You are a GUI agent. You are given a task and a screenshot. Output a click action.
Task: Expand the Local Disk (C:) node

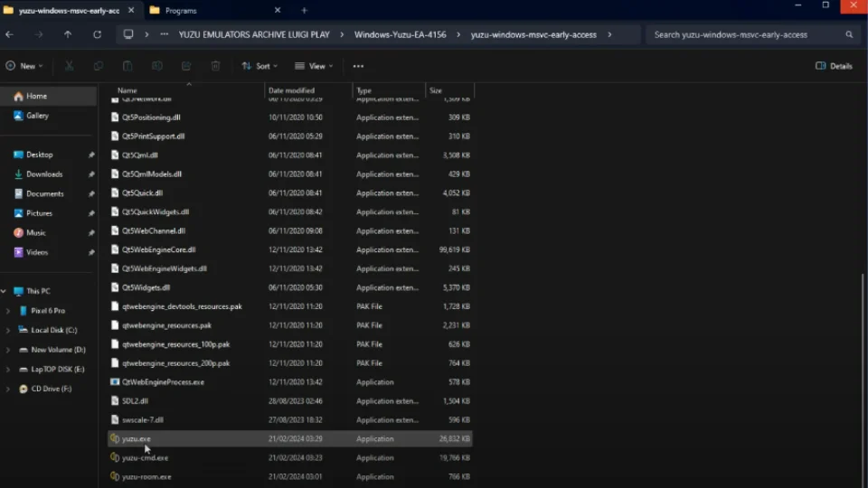8,331
